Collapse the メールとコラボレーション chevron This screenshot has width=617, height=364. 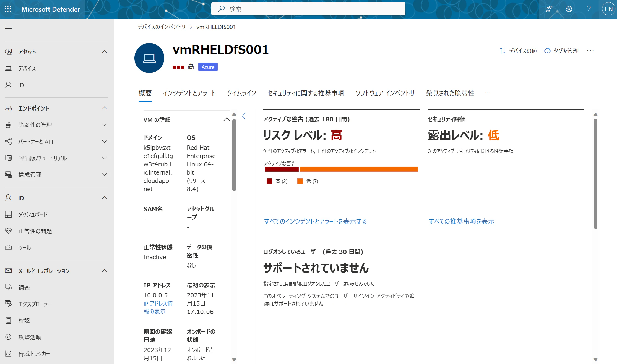click(105, 271)
